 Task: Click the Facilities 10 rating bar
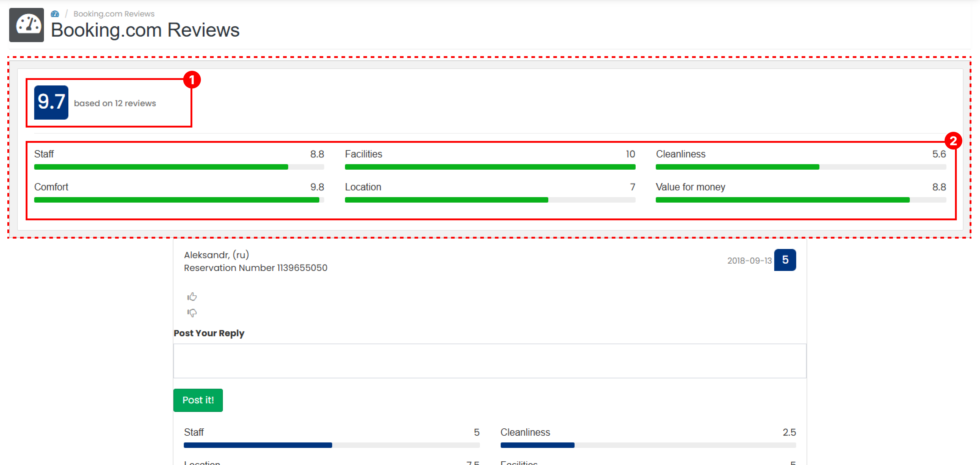pos(490,167)
